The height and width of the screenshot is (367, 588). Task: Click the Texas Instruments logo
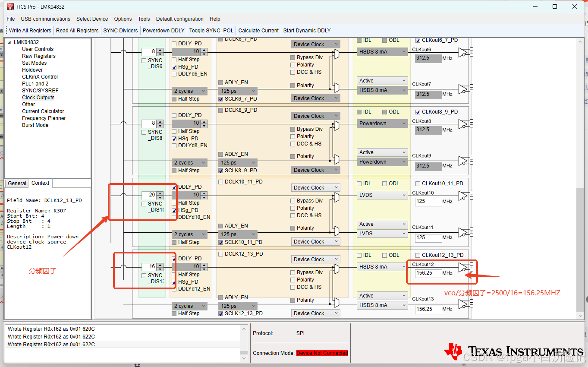pyautogui.click(x=513, y=351)
